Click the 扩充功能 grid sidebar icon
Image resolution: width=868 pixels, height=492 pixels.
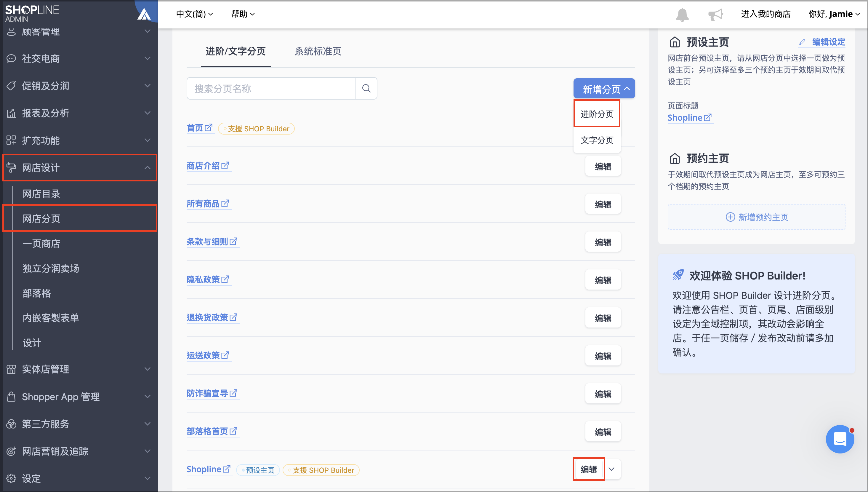pyautogui.click(x=11, y=140)
